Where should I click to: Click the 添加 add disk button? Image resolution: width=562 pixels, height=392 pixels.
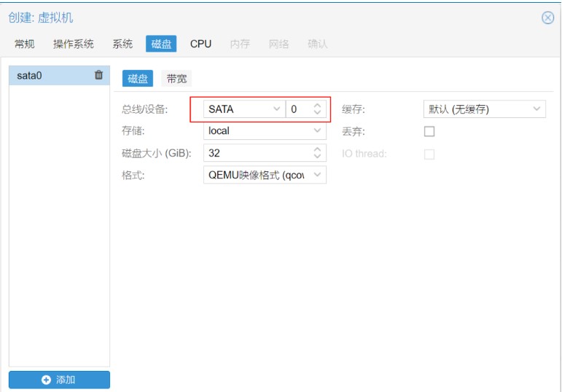[x=59, y=380]
